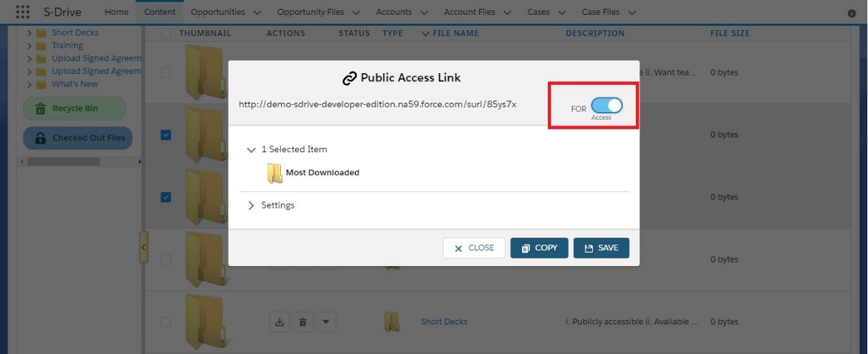This screenshot has height=354, width=868.
Task: Sort by the Description column header
Action: pos(595,33)
